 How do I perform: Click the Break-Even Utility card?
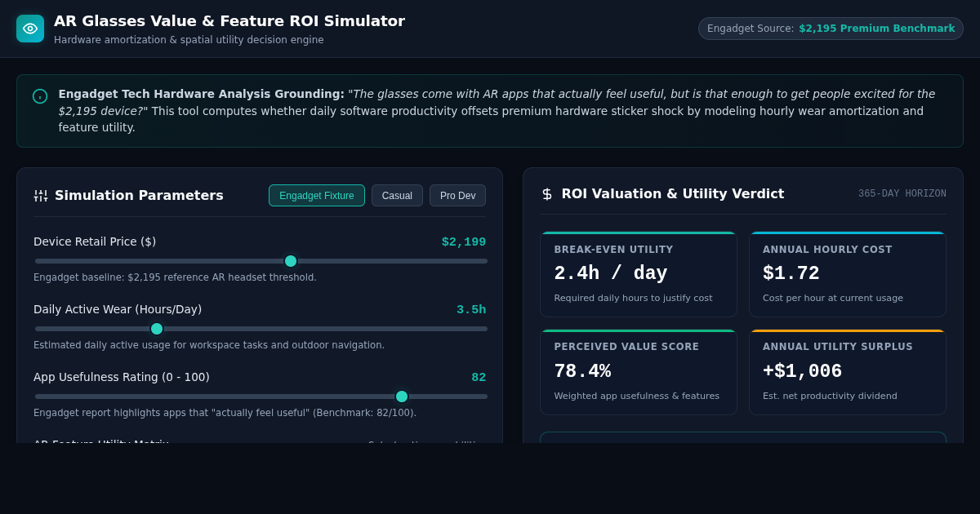(639, 274)
